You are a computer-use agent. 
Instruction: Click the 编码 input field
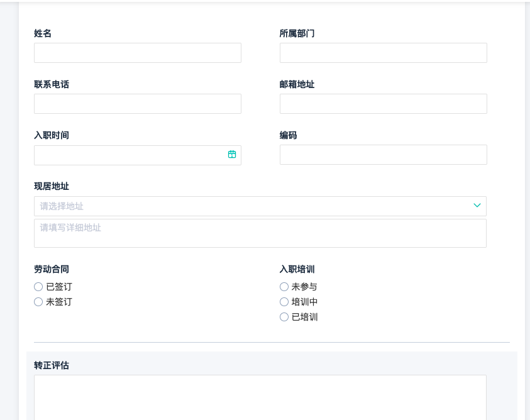pyautogui.click(x=383, y=155)
